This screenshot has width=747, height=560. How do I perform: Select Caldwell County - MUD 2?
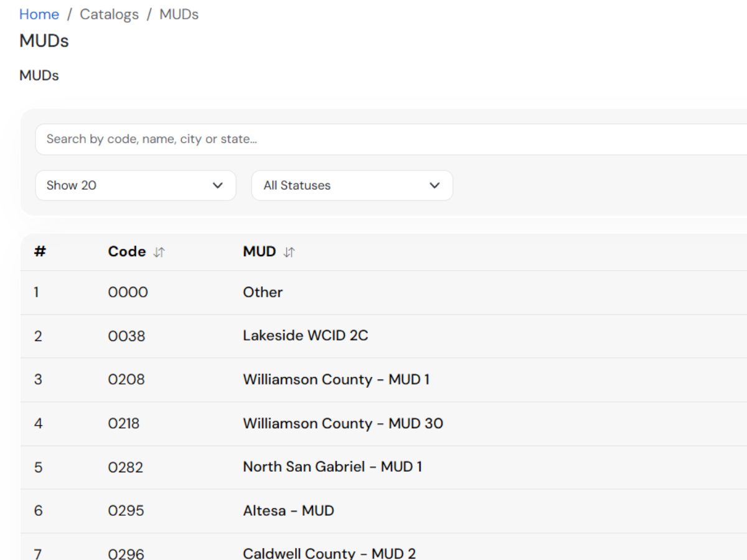pos(383,547)
